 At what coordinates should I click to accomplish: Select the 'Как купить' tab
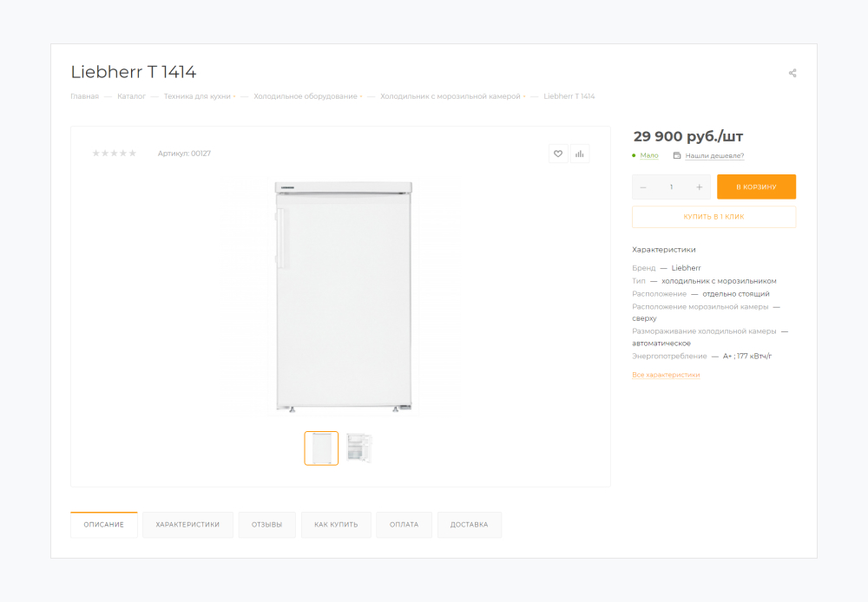point(336,525)
